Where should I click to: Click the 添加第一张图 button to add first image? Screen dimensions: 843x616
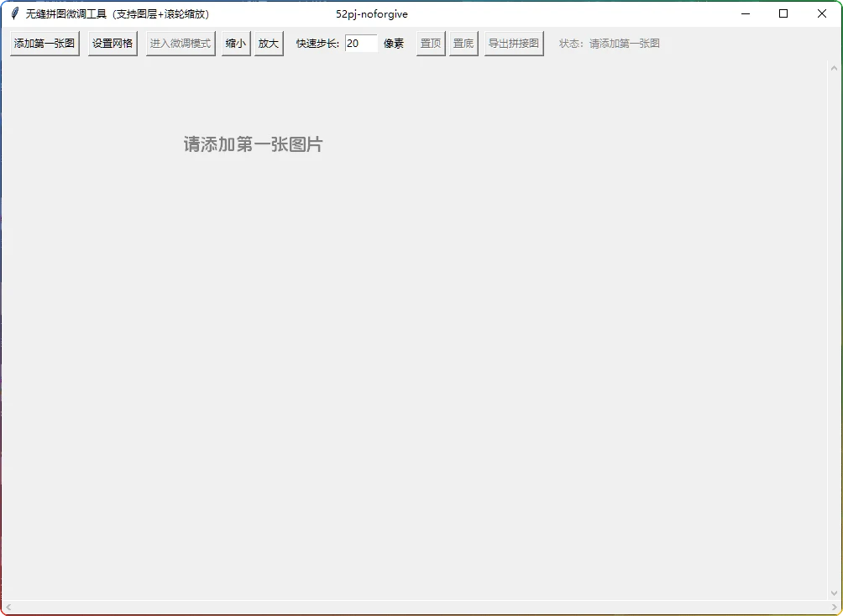pos(44,43)
